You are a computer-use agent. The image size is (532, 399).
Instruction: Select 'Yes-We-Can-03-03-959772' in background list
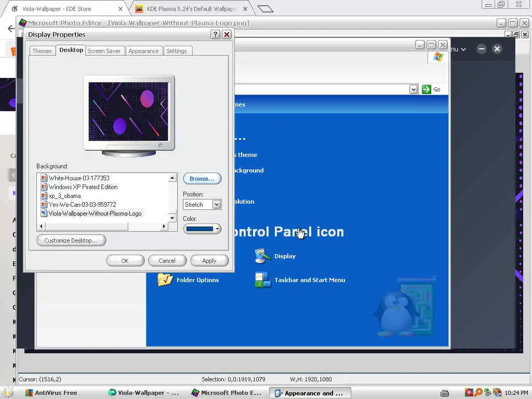pos(83,205)
